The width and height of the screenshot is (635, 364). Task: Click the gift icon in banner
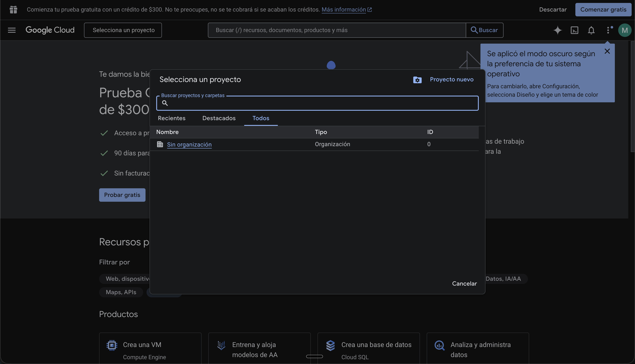click(x=13, y=10)
